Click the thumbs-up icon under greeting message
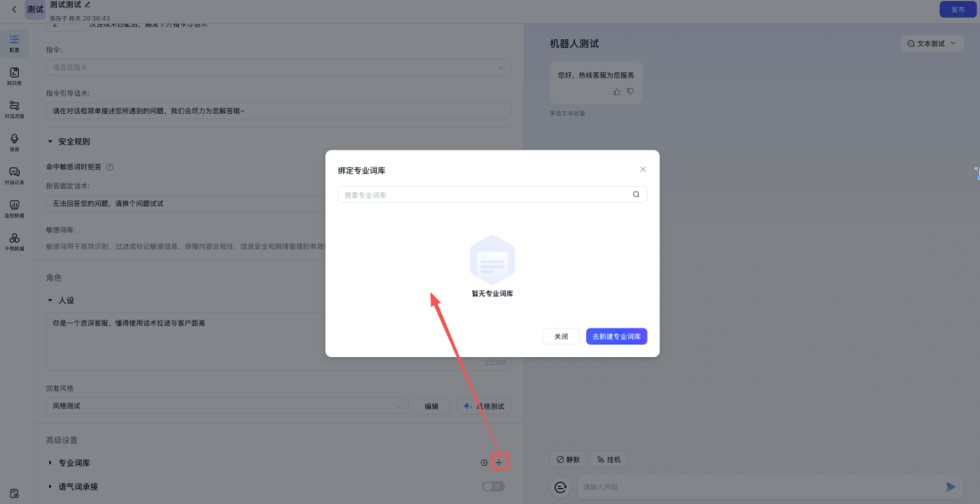980x504 pixels. [x=617, y=92]
